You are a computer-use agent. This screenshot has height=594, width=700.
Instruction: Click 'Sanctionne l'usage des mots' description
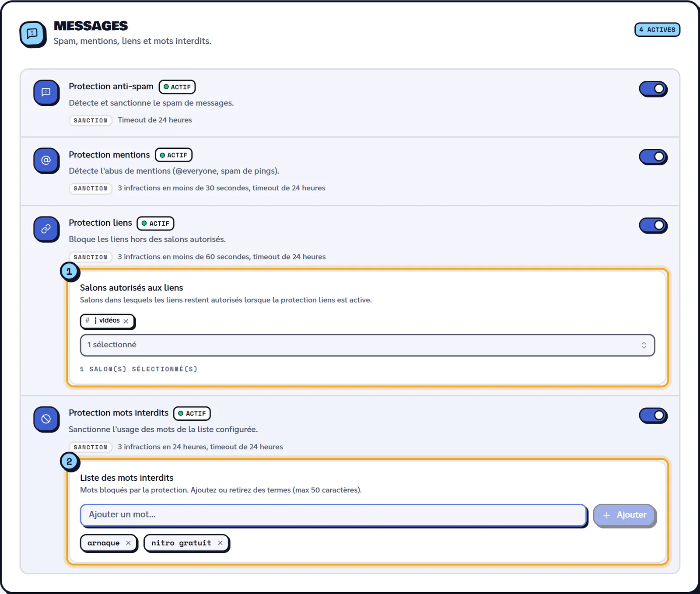click(x=163, y=430)
